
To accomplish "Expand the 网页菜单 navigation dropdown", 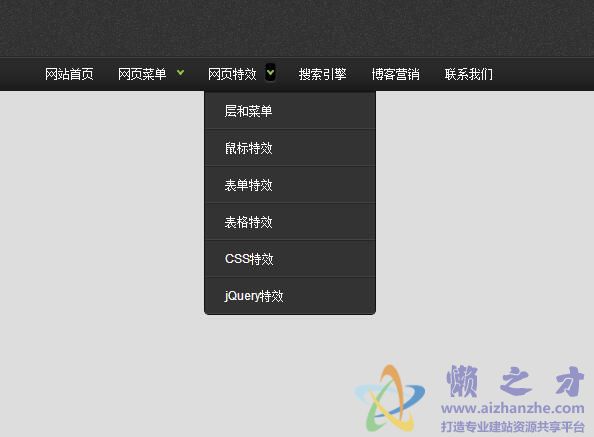I will [142, 74].
